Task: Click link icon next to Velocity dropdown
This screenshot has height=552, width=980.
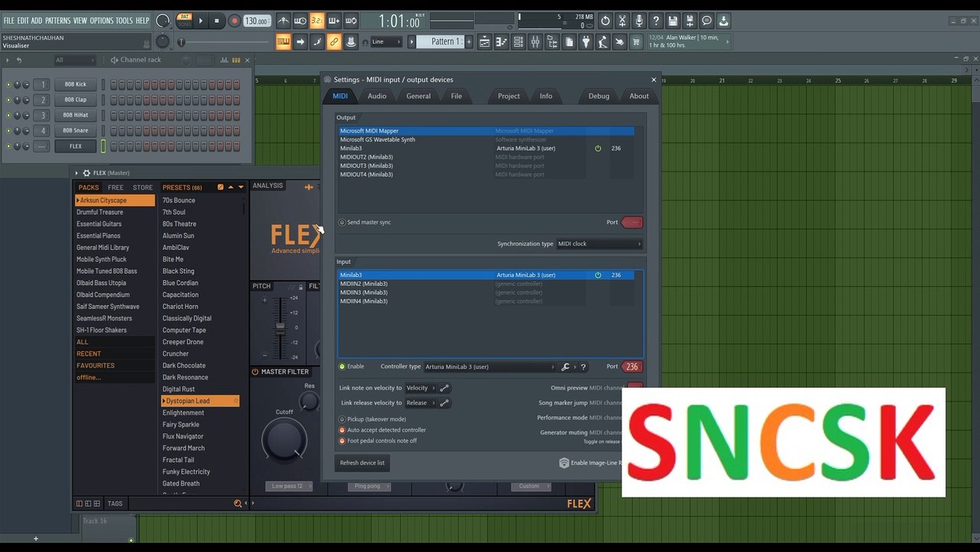Action: pos(444,388)
